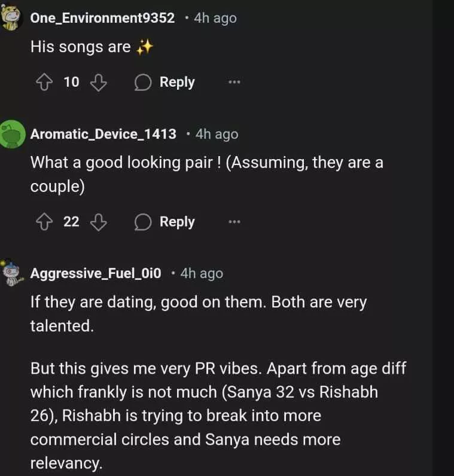Click the 4h ago timestamp on Aggressive_Fuel_0i0's comment

pyautogui.click(x=202, y=273)
